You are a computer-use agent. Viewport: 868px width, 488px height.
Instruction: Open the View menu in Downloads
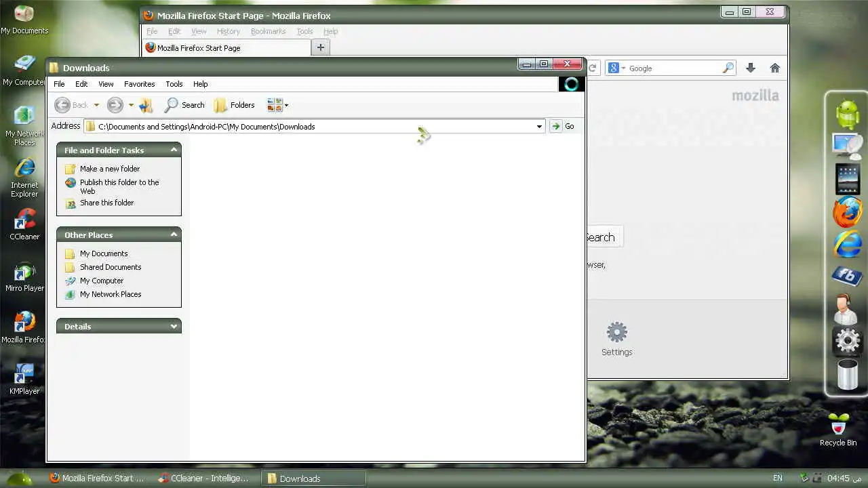106,84
